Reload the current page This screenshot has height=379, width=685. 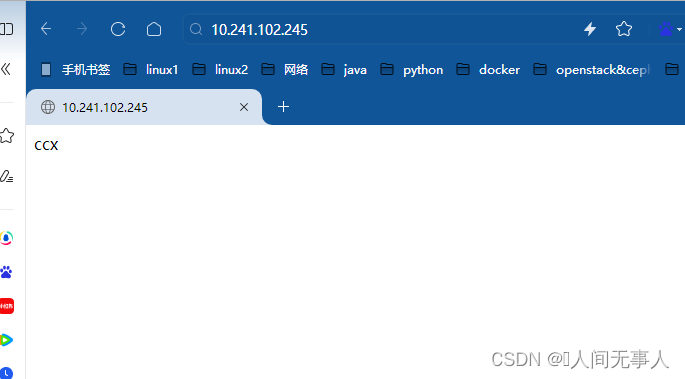[118, 29]
